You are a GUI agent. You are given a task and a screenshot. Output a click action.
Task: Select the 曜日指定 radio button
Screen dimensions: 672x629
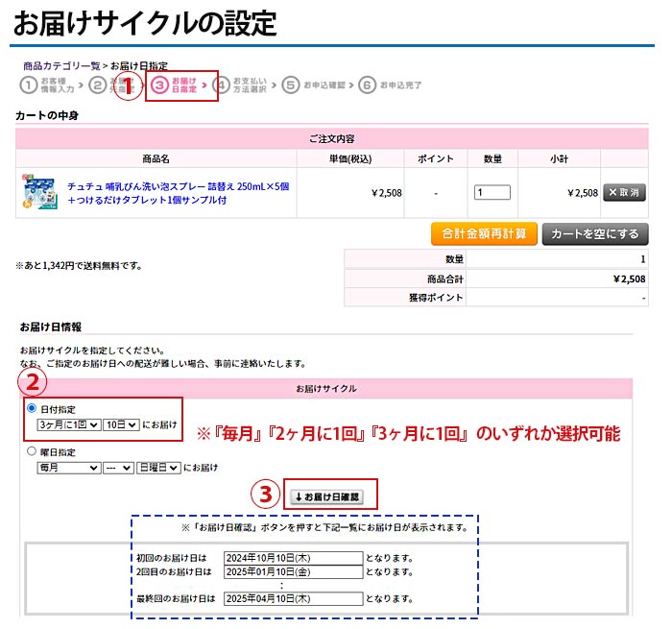[x=33, y=451]
